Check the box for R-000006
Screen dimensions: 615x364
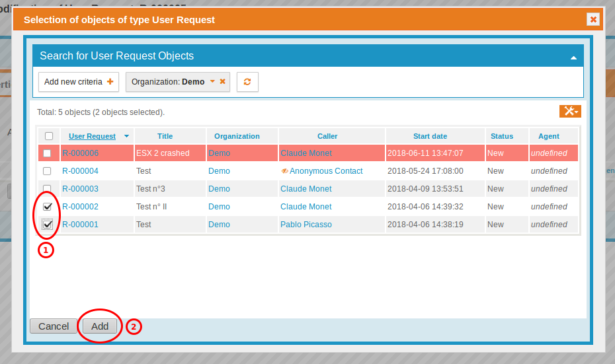pyautogui.click(x=47, y=153)
